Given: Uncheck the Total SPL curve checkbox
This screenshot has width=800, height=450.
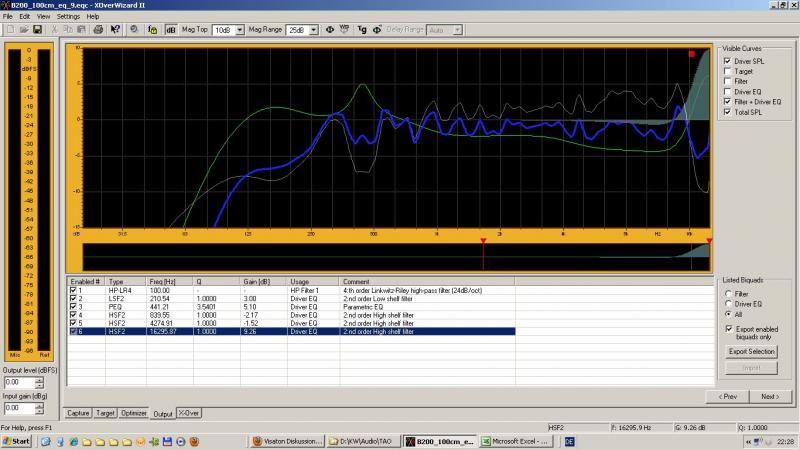Looking at the screenshot, I should 727,112.
